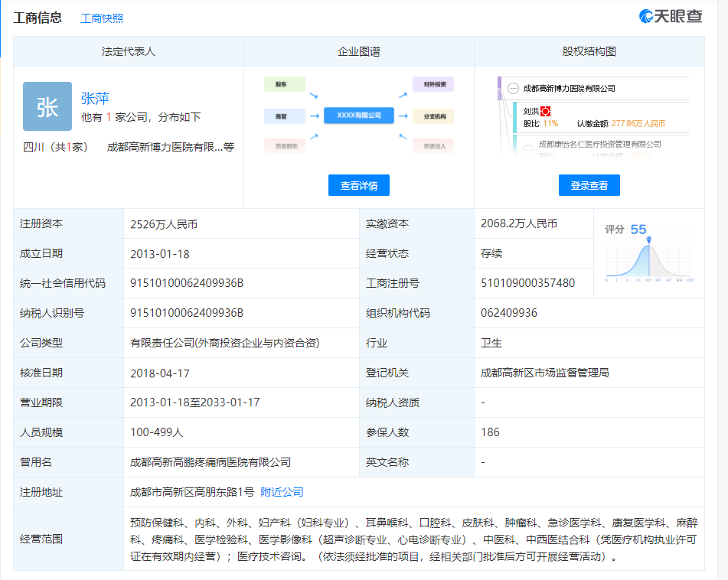The image size is (728, 580).
Task: Click the score marker pin on the curve
Action: point(648,239)
